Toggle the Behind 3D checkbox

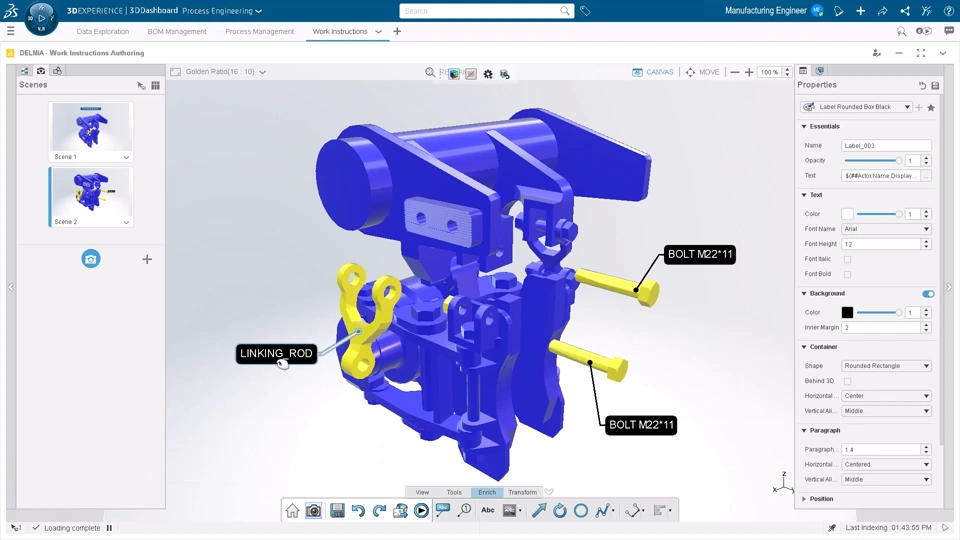tap(847, 381)
